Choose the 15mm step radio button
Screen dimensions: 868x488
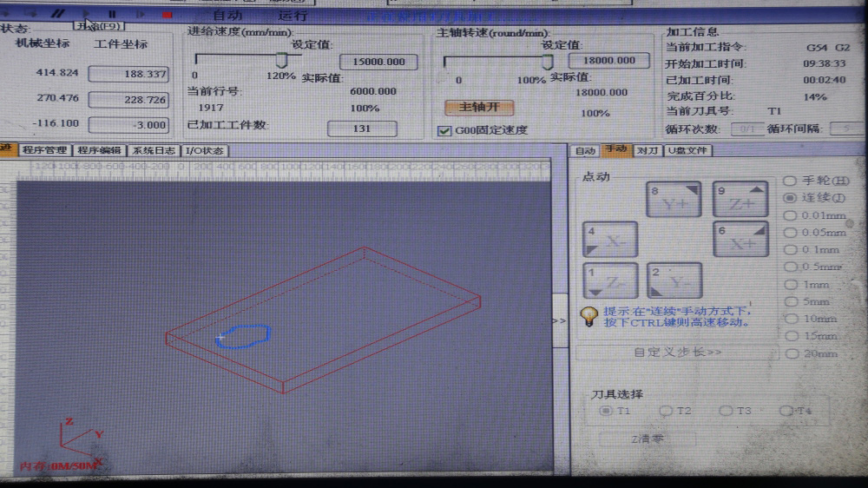(x=792, y=336)
